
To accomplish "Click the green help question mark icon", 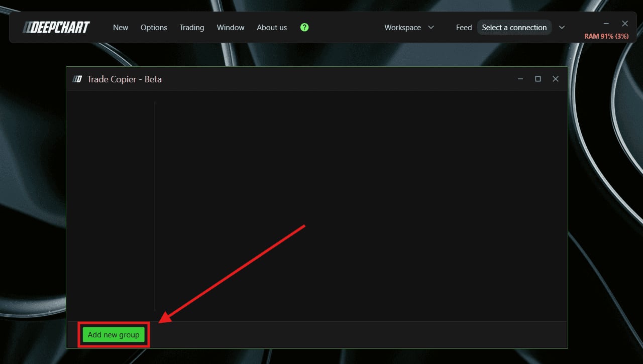I will point(304,27).
